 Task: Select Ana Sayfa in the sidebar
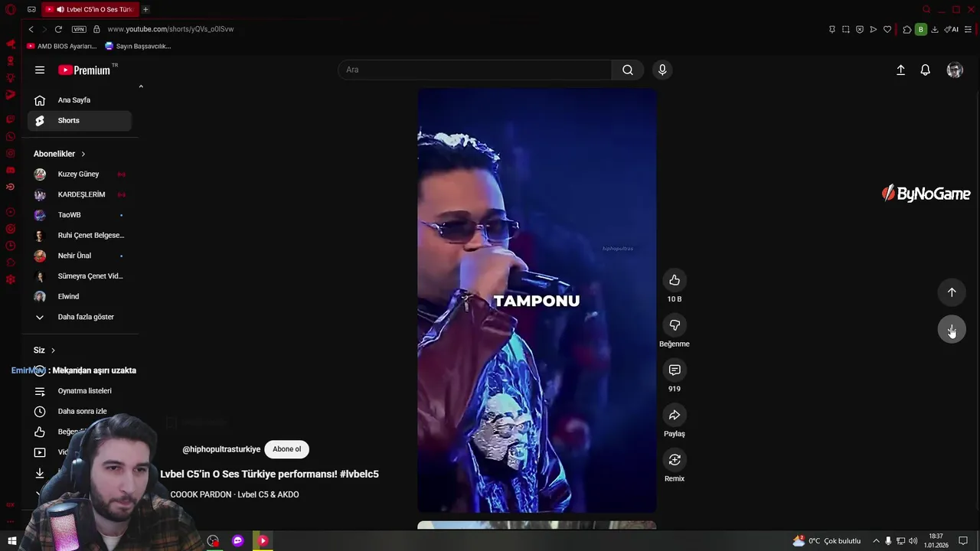point(80,100)
